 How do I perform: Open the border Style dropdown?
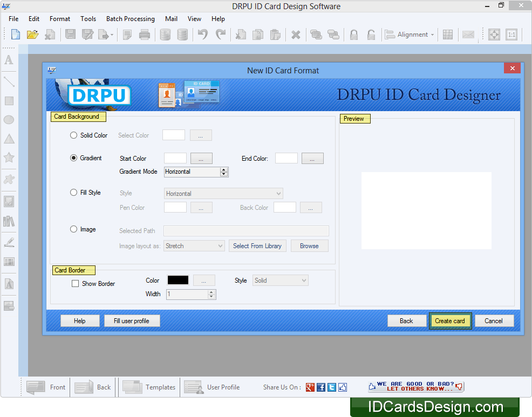tap(281, 281)
